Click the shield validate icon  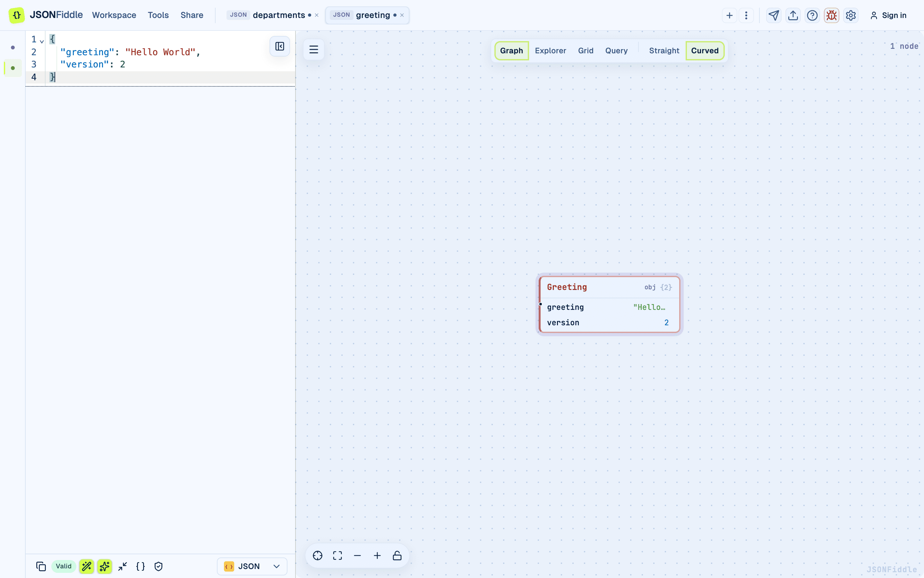click(x=158, y=566)
